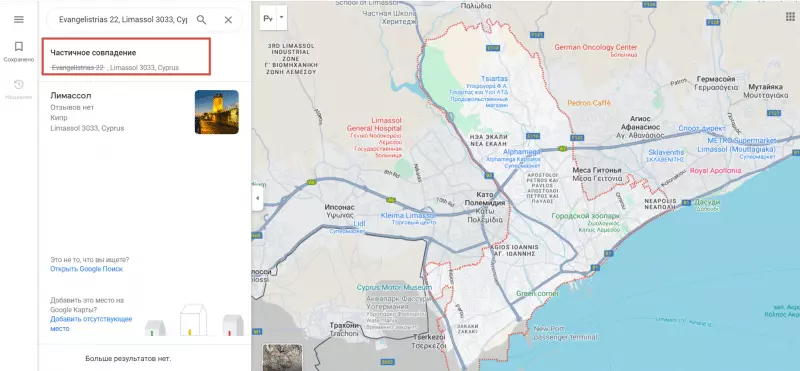
Task: Open the Сохранено bookmarks panel
Action: coord(19,52)
